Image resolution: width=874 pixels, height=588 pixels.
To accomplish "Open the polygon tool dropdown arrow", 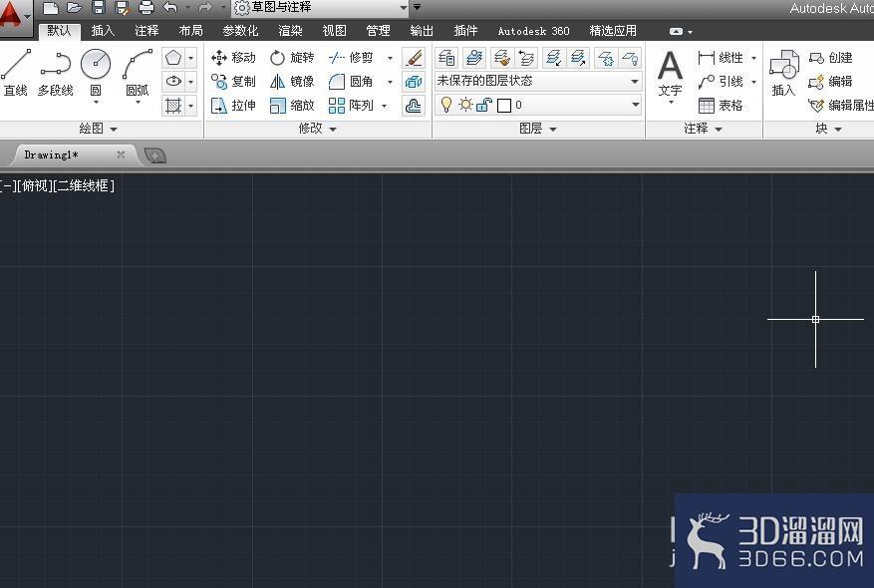I will 190,58.
